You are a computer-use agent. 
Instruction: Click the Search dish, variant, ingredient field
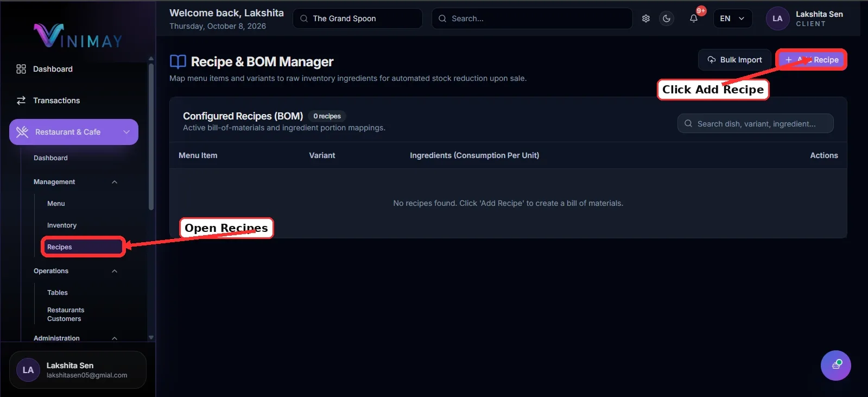coord(756,123)
